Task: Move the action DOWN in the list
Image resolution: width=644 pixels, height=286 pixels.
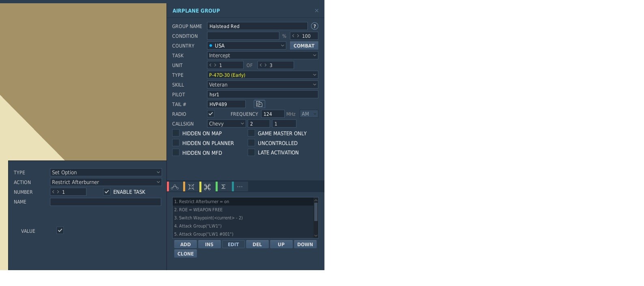Action: 305,244
